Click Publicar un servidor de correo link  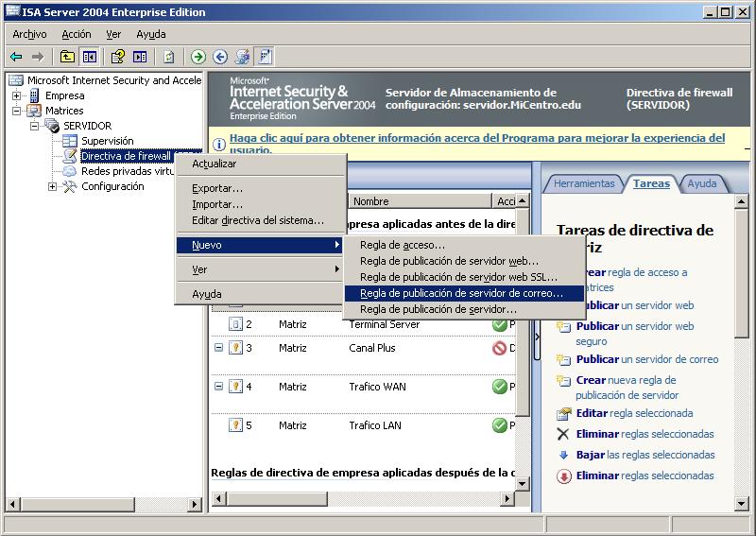647,359
